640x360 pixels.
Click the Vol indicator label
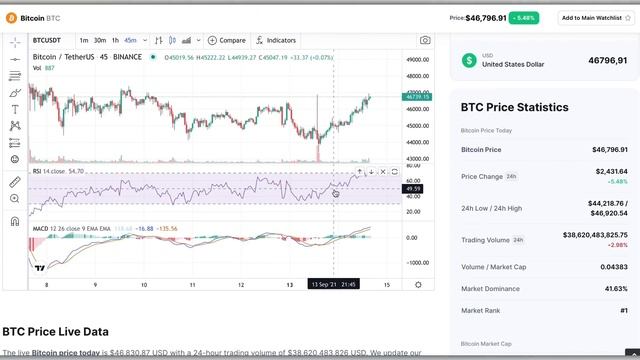pyautogui.click(x=37, y=68)
